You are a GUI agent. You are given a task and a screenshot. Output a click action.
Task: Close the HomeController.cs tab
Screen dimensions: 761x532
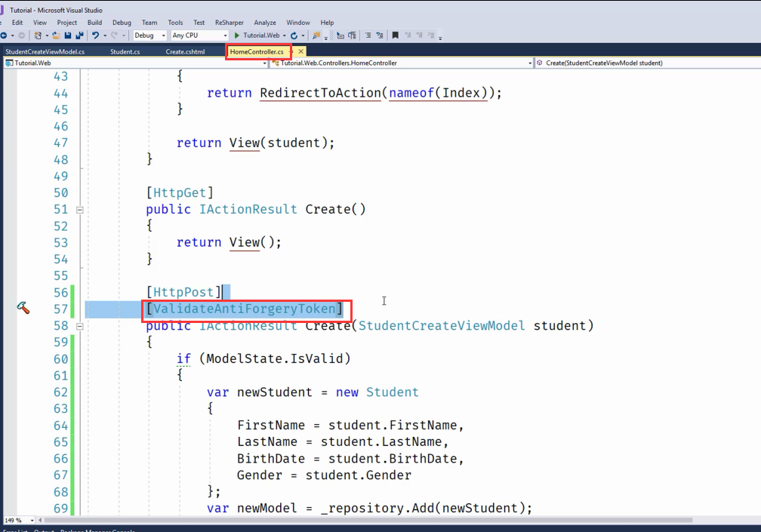[x=300, y=51]
